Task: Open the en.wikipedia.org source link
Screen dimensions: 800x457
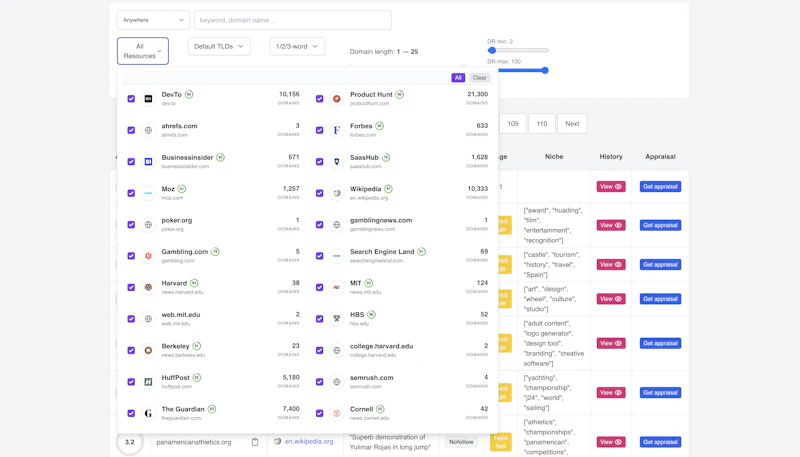Action: 309,441
